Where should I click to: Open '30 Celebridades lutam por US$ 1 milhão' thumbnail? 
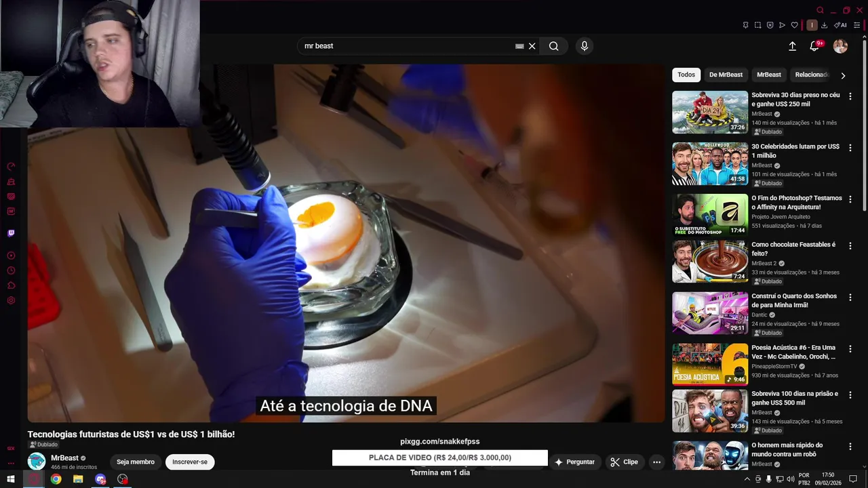(x=710, y=164)
